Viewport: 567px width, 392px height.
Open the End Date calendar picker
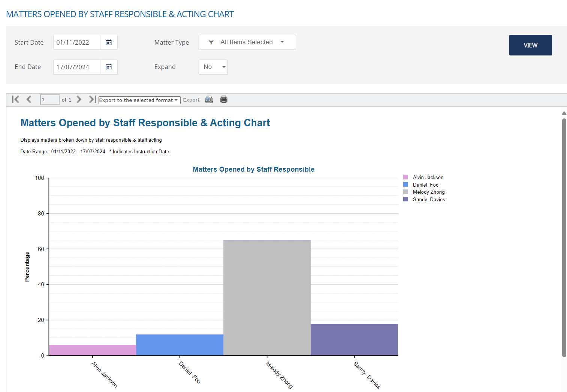click(109, 67)
